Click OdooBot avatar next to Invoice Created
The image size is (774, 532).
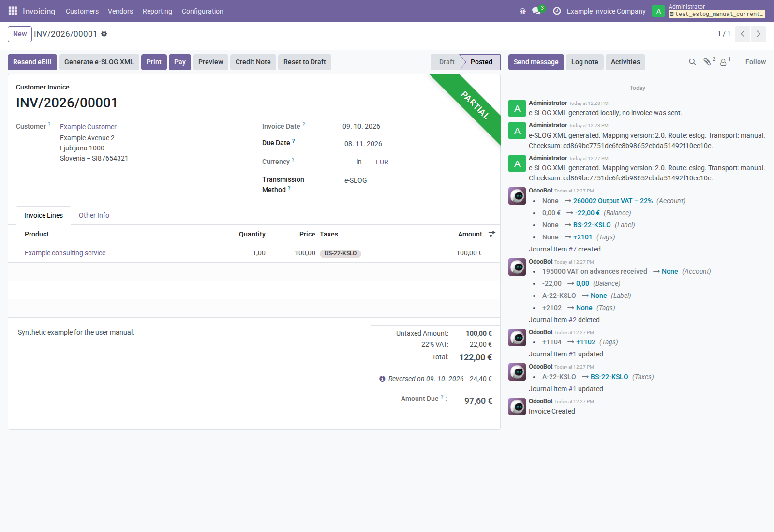[517, 407]
